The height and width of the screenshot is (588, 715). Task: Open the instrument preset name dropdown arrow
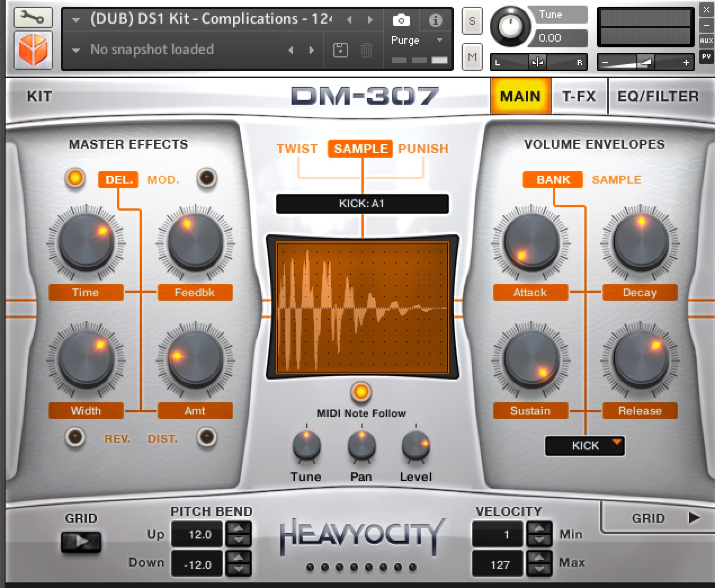point(76,20)
